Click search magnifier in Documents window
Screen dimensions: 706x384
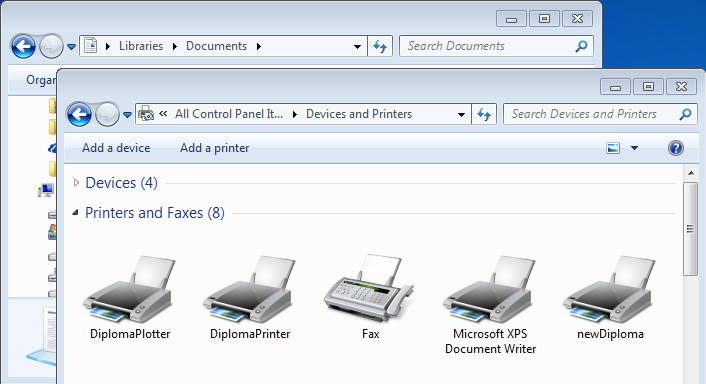coord(581,46)
